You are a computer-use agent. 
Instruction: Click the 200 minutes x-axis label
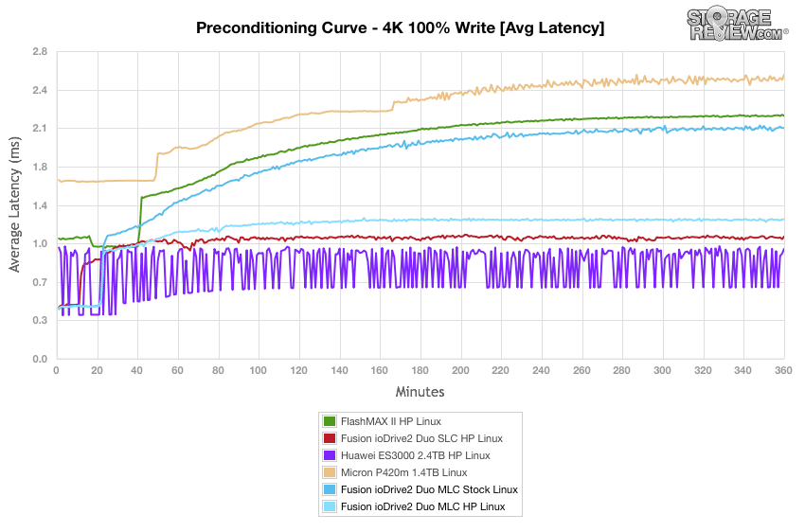460,370
